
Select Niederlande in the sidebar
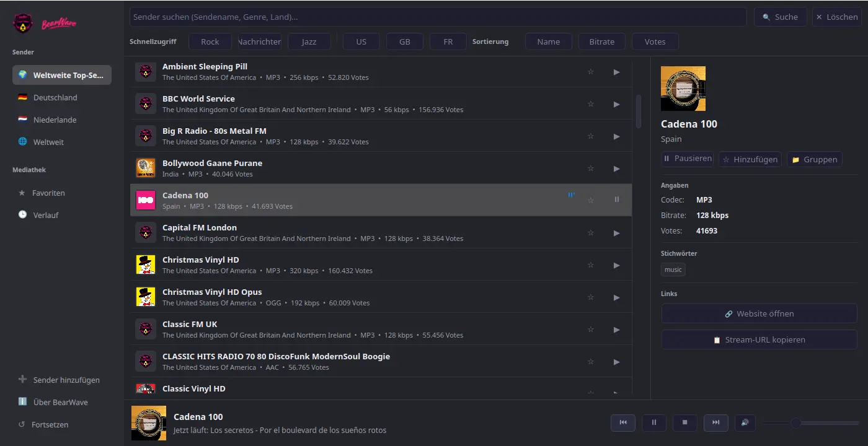click(x=62, y=120)
